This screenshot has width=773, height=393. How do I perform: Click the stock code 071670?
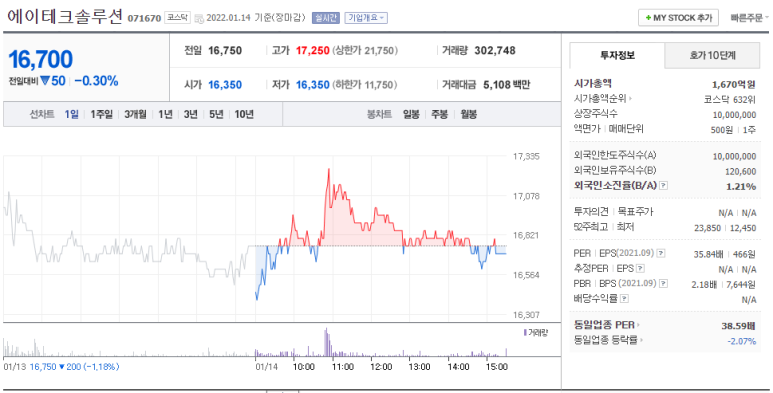click(x=144, y=19)
